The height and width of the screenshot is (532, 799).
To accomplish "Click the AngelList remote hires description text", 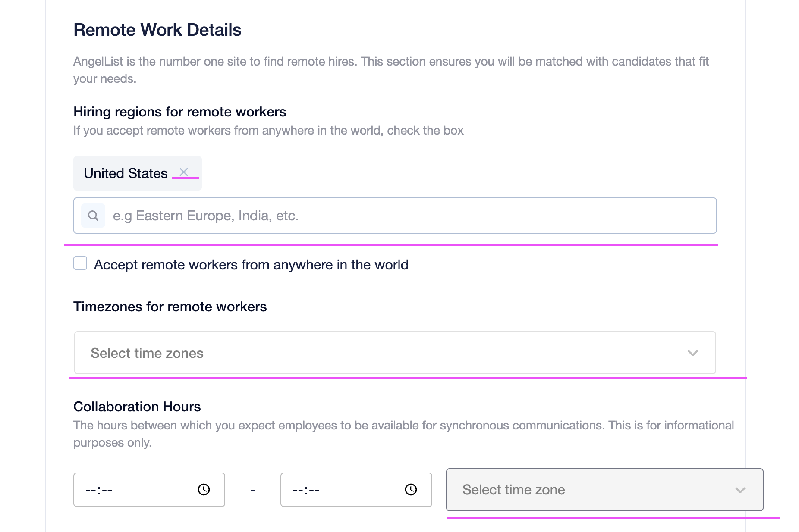I will 391,70.
